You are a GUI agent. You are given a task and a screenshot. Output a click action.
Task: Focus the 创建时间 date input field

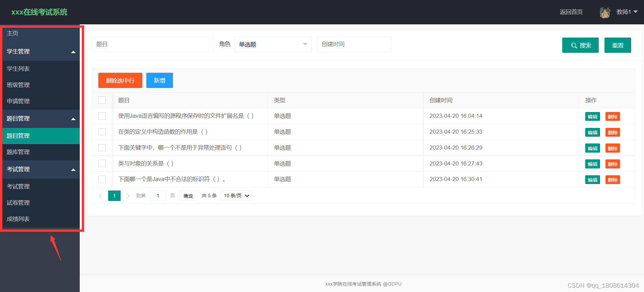point(354,44)
